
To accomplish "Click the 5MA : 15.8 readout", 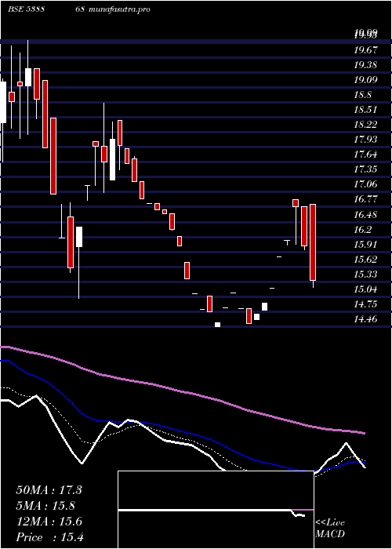I will 45,506.
